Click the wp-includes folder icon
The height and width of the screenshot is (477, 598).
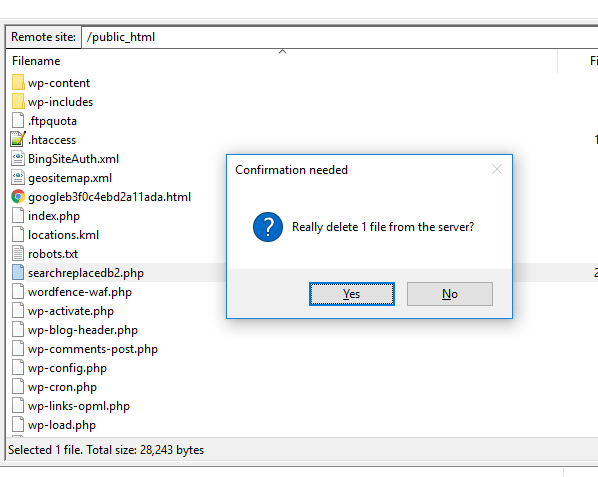point(18,102)
